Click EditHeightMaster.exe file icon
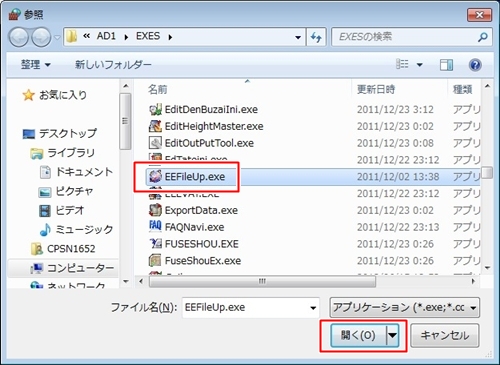Viewport: 500px width, 365px height. pyautogui.click(x=155, y=126)
